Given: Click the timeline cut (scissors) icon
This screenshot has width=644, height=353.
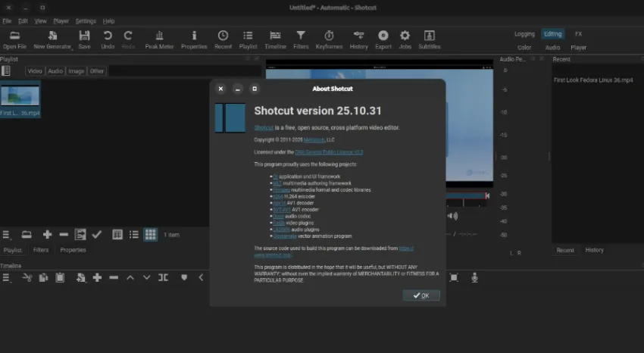Looking at the screenshot, I should coord(27,278).
